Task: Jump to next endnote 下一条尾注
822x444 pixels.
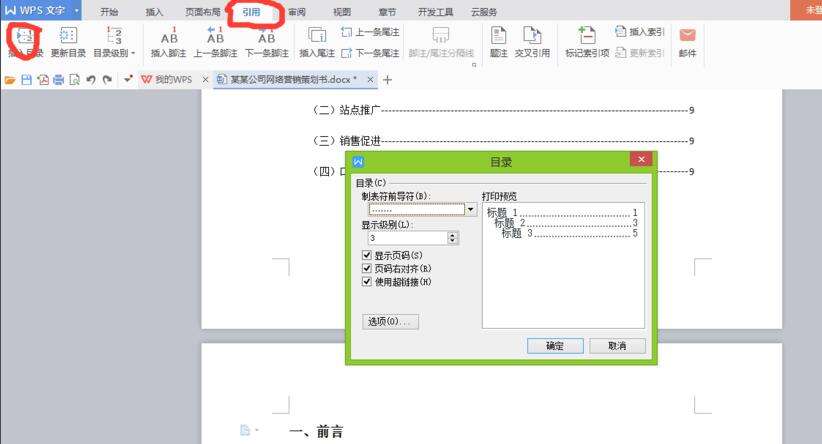Action: pyautogui.click(x=370, y=53)
